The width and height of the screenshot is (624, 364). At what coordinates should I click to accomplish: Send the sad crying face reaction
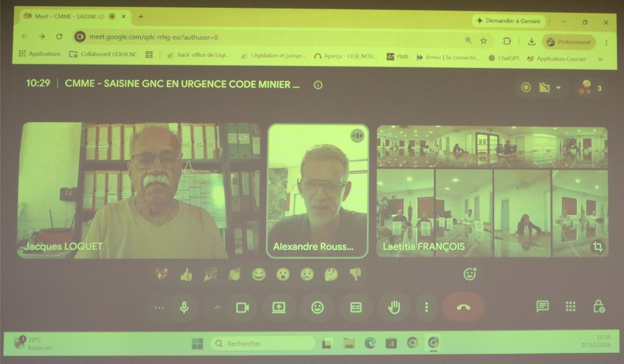pos(307,275)
